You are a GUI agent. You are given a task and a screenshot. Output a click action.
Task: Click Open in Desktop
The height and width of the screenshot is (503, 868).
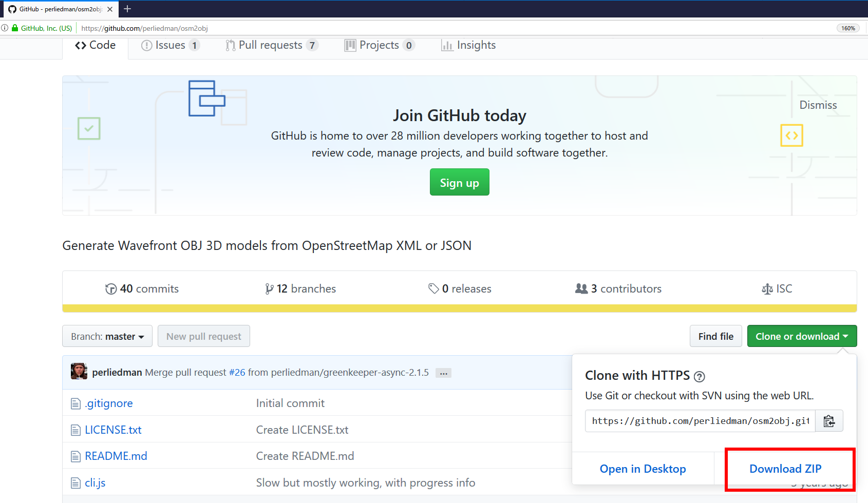[x=643, y=469]
